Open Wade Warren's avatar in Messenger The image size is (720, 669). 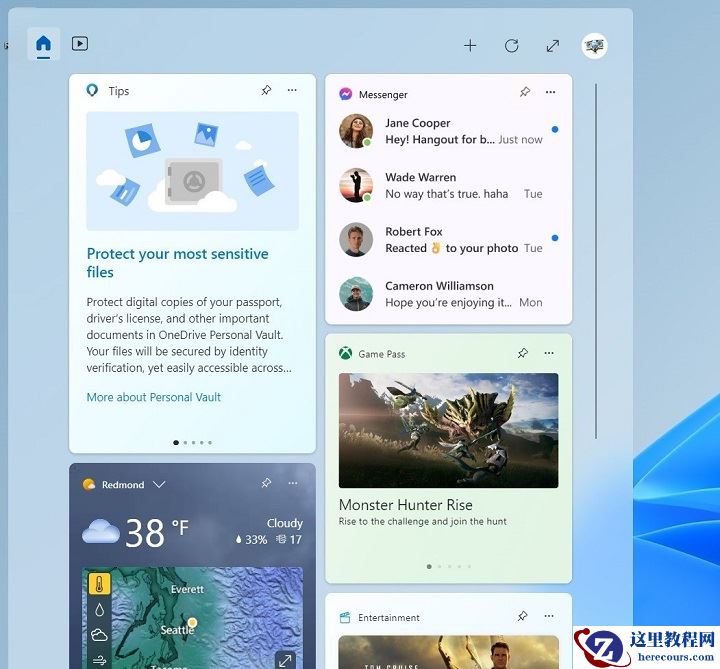pos(356,185)
